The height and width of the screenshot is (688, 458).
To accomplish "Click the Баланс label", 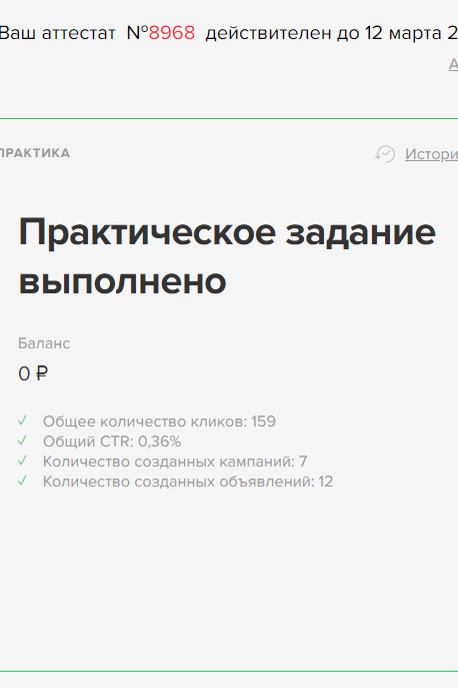I will tap(44, 343).
